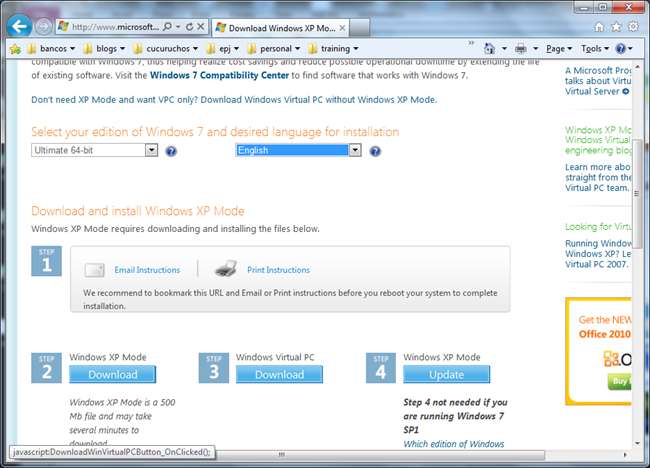Screen dimensions: 650x468
Task: Open the Page menu
Action: tap(559, 49)
